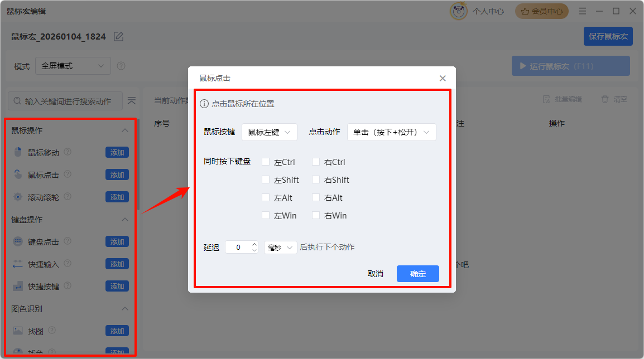Confirm the dialog with 确定 button

[417, 274]
